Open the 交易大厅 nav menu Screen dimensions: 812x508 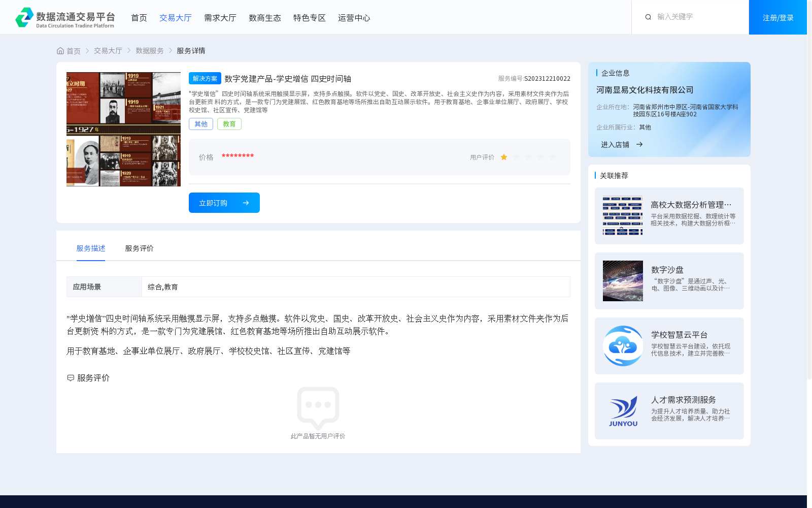(176, 18)
